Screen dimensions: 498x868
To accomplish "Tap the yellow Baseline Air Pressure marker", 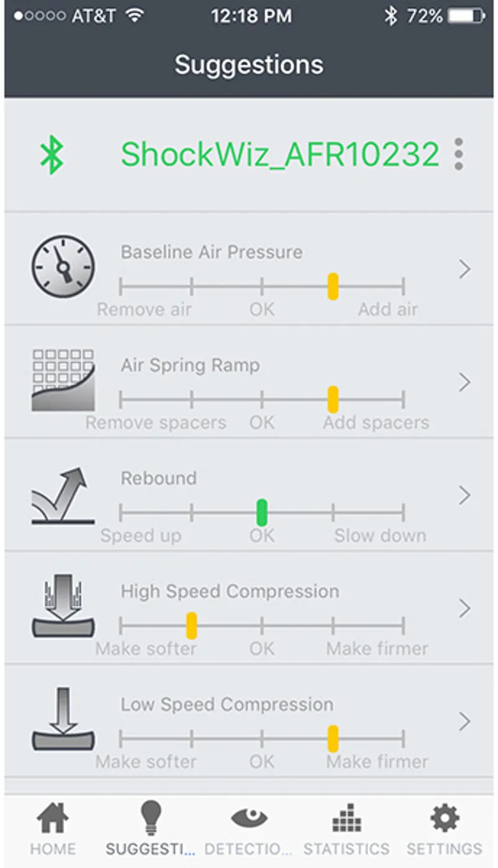I will click(x=333, y=286).
